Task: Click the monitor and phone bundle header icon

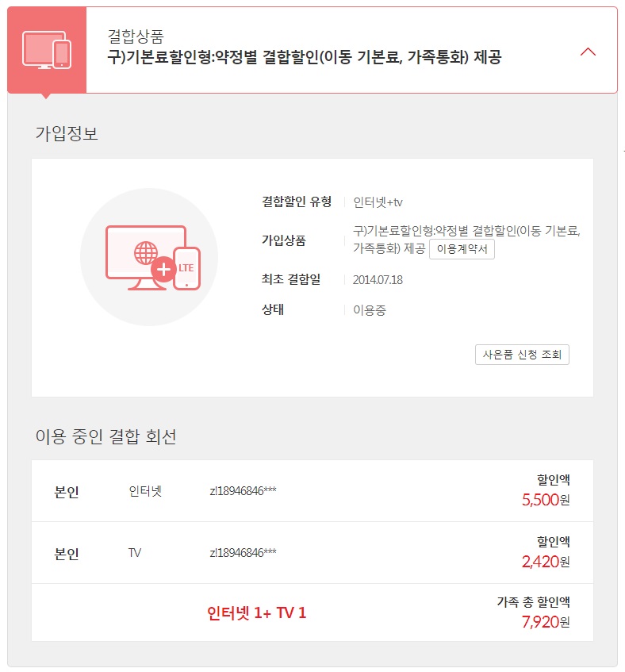Action: 46,49
